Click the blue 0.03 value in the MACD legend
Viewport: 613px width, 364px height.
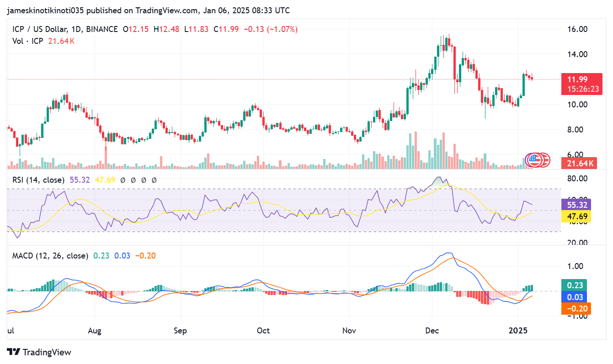(x=123, y=256)
